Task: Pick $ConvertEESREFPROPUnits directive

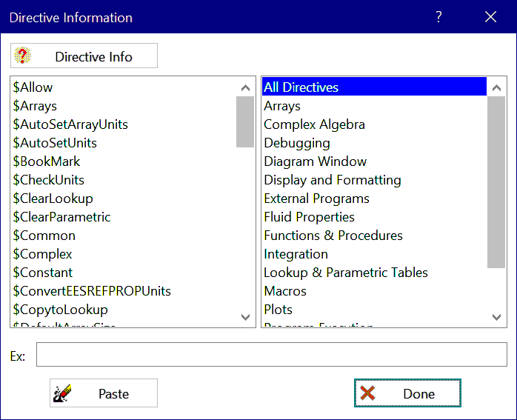Action: [92, 291]
